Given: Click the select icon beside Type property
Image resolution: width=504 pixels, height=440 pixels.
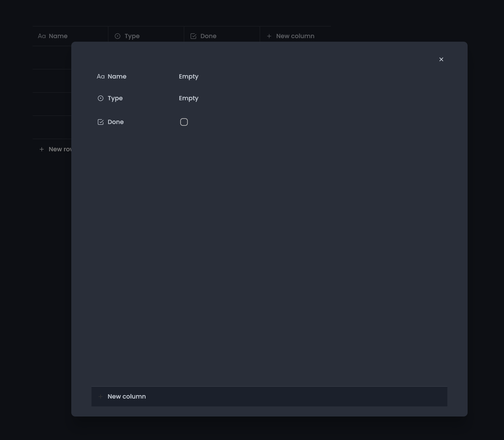Looking at the screenshot, I should tap(101, 98).
